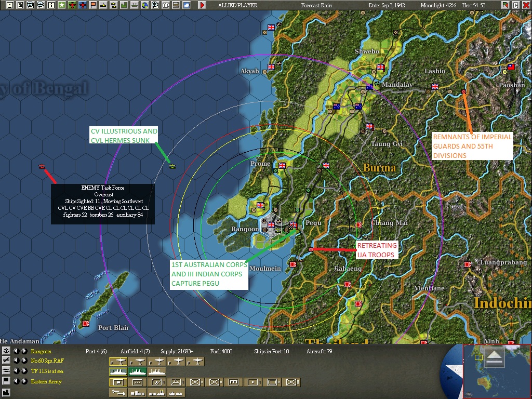Click the ship icon beside TF 115
This screenshot has width=532, height=399.
(6, 370)
